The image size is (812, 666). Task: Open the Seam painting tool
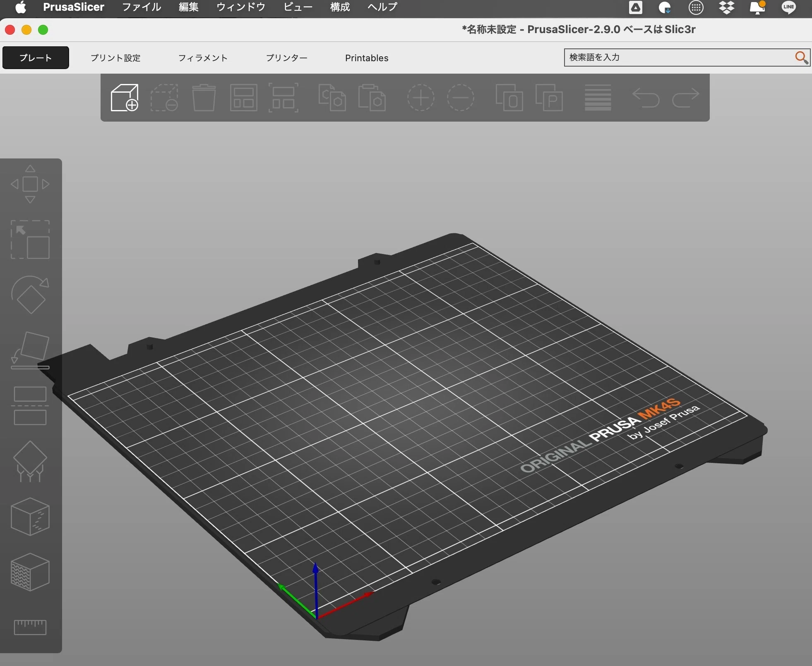point(30,517)
